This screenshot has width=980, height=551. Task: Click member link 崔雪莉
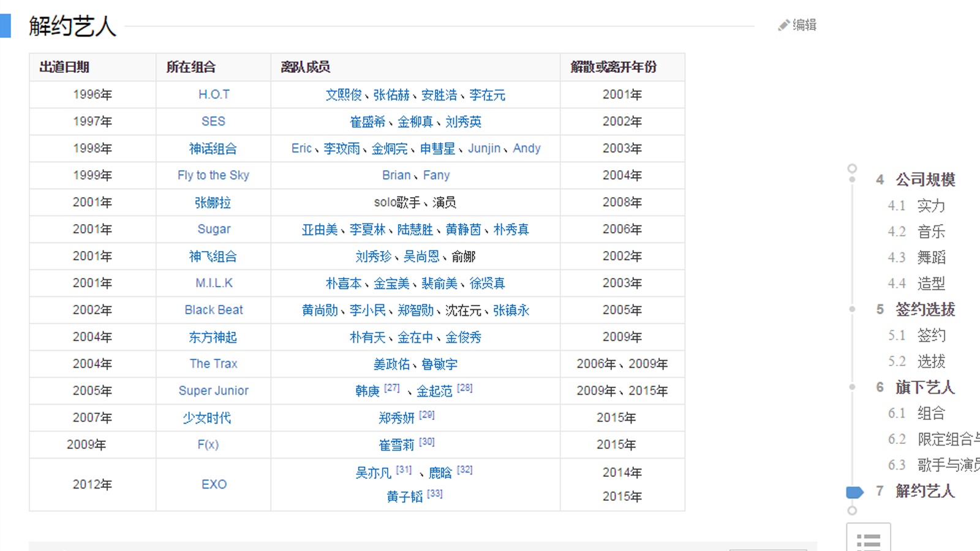point(397,445)
